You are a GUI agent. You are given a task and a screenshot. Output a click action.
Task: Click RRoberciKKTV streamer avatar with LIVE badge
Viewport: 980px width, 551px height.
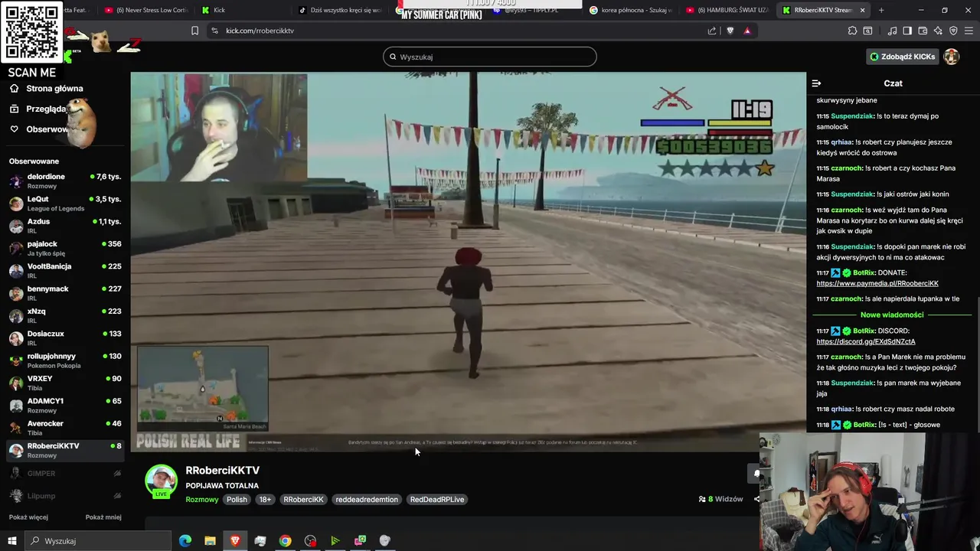point(161,481)
